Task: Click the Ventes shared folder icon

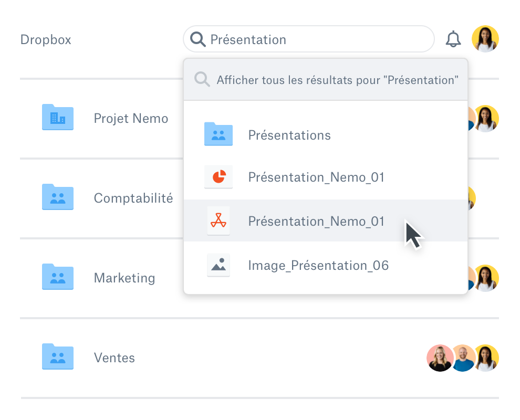Action: tap(58, 356)
